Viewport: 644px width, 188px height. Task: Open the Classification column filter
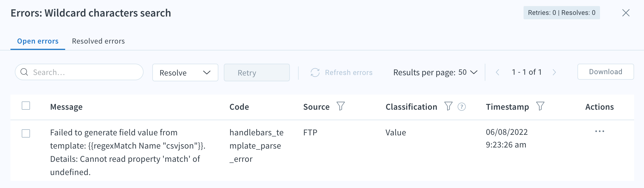click(448, 106)
